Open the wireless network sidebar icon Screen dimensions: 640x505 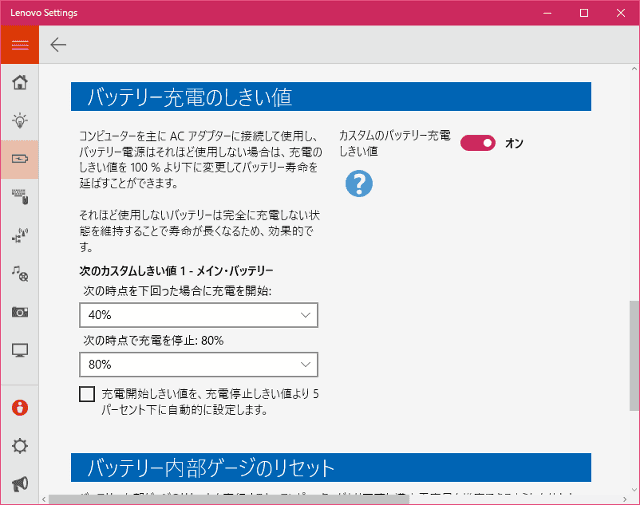pos(20,236)
